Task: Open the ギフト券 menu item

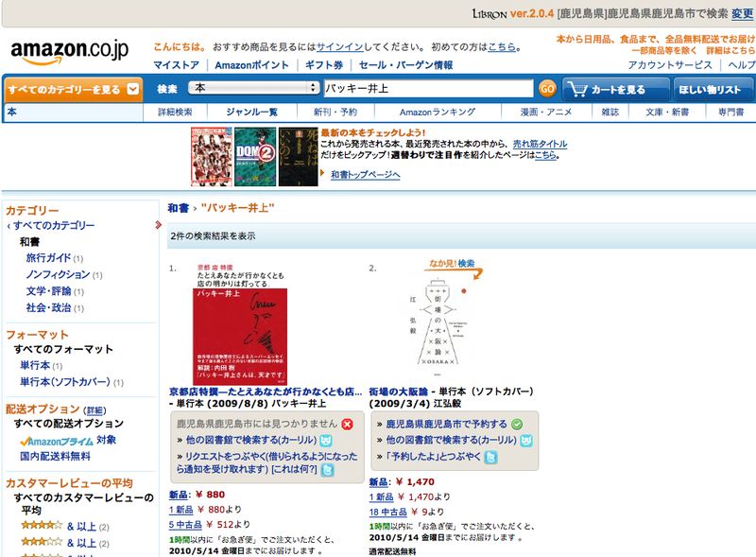Action: 324,65
